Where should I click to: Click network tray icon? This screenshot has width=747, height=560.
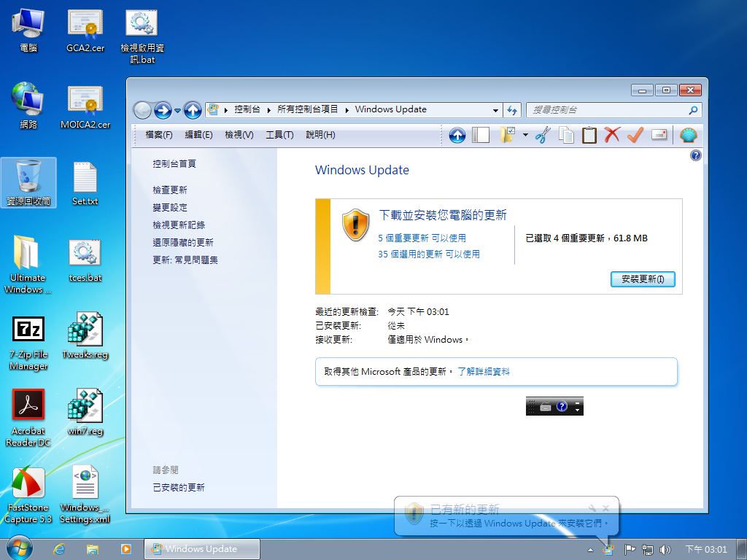pyautogui.click(x=648, y=550)
